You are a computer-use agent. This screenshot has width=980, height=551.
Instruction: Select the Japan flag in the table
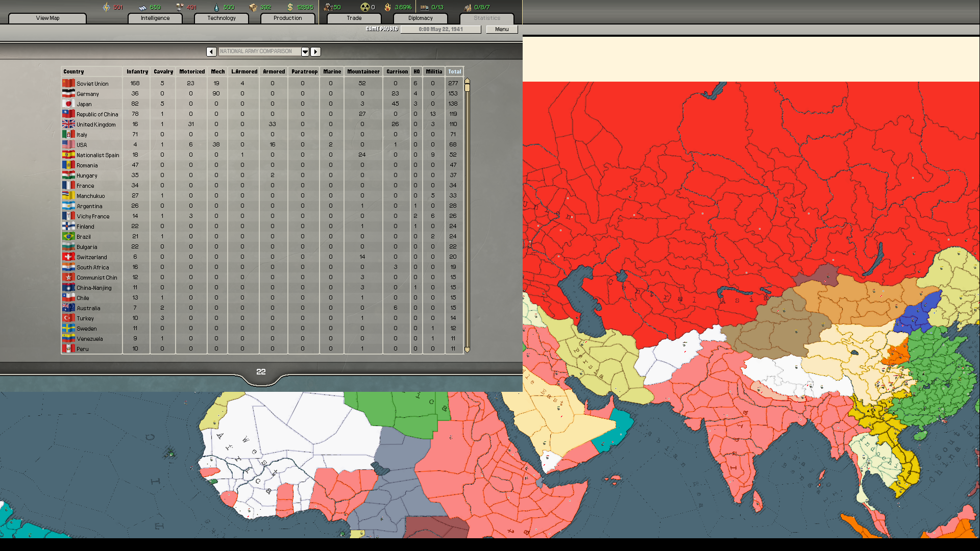point(68,104)
